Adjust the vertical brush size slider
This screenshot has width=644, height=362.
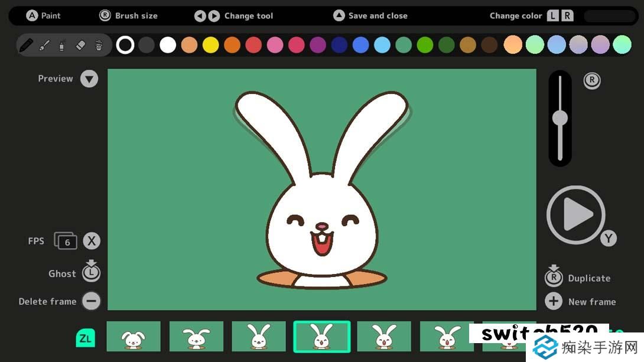pos(560,118)
